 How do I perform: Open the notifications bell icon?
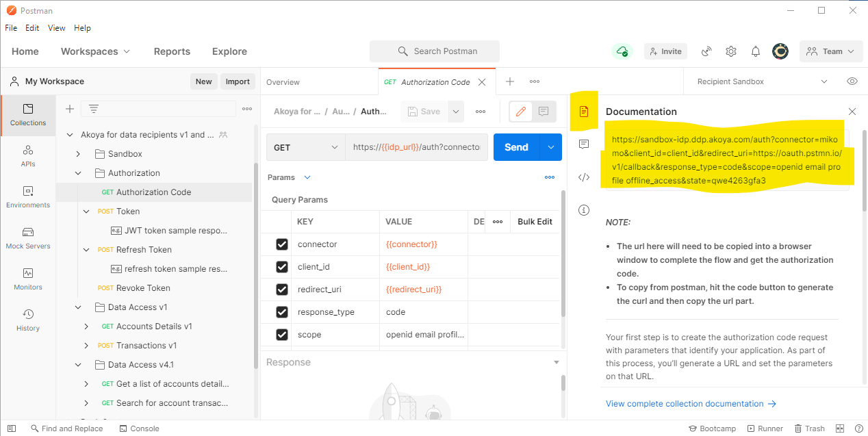[x=756, y=51]
